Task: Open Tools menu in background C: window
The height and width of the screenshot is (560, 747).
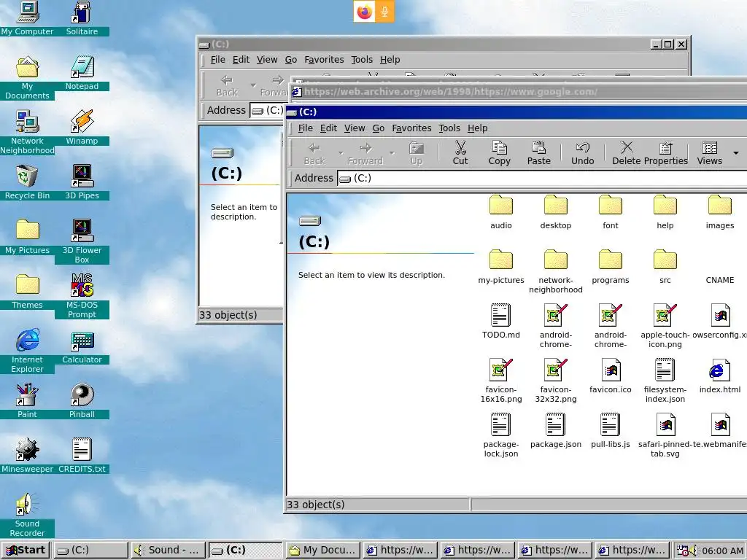Action: pos(362,60)
